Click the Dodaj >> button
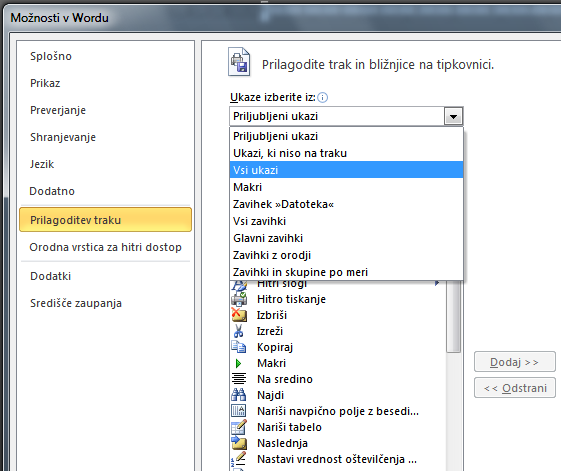The width and height of the screenshot is (561, 471). click(514, 362)
